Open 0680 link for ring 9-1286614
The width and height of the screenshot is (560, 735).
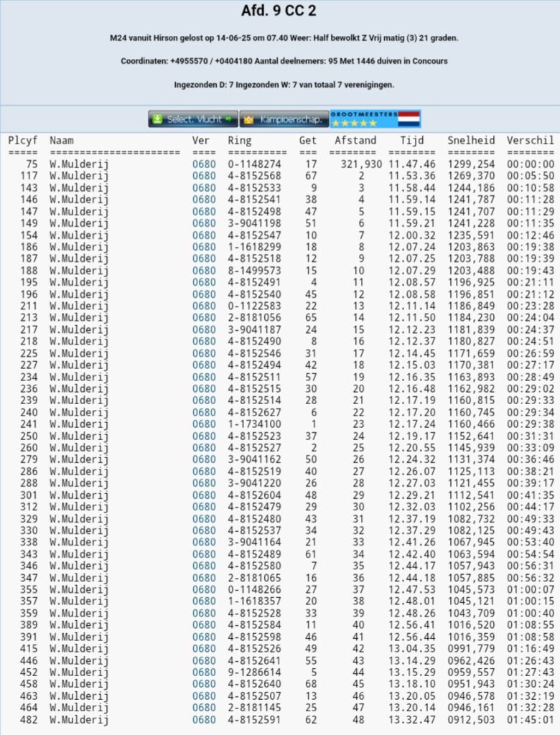coord(204,673)
